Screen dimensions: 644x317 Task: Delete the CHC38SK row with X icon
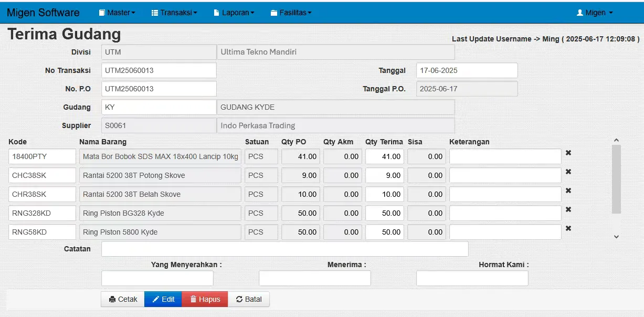coord(568,172)
